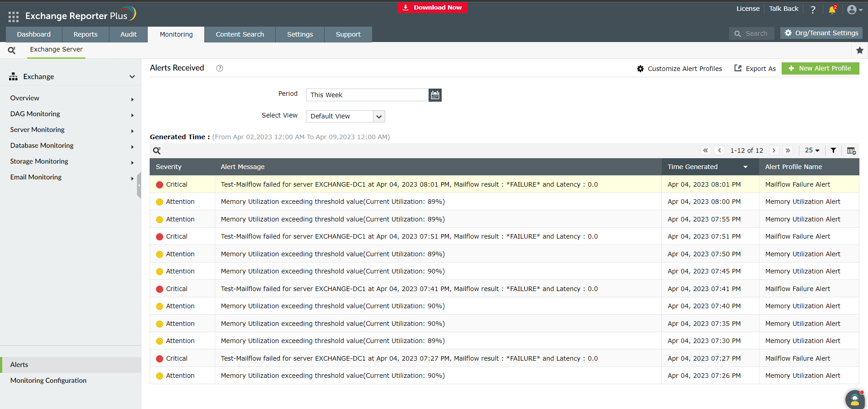This screenshot has width=868, height=409.
Task: Click the header Search field
Action: [x=751, y=33]
